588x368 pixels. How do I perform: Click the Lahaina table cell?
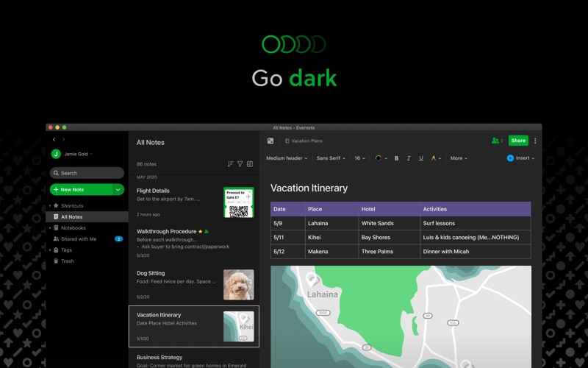tap(331, 223)
